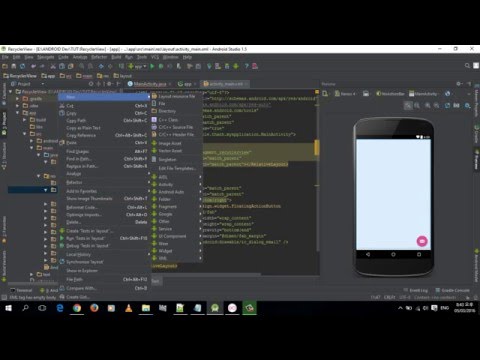Viewport: 480px width, 360px height.
Task: Open the Build menu in the menu bar
Action: pyautogui.click(x=116, y=57)
